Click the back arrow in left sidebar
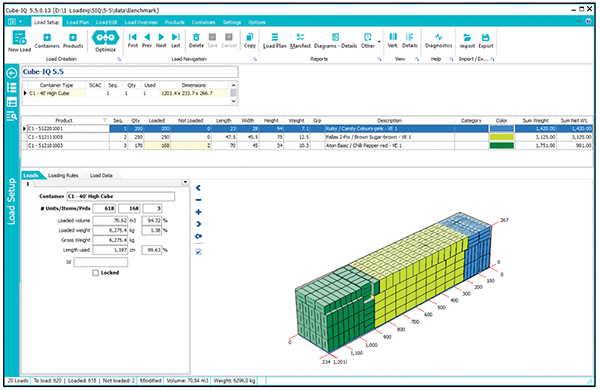 point(12,73)
